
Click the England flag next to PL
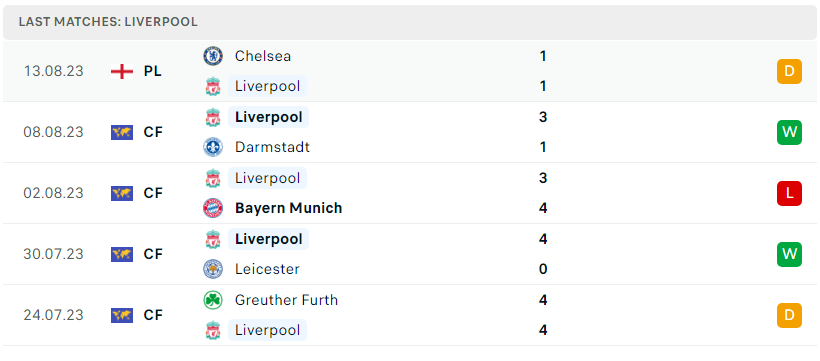click(122, 71)
